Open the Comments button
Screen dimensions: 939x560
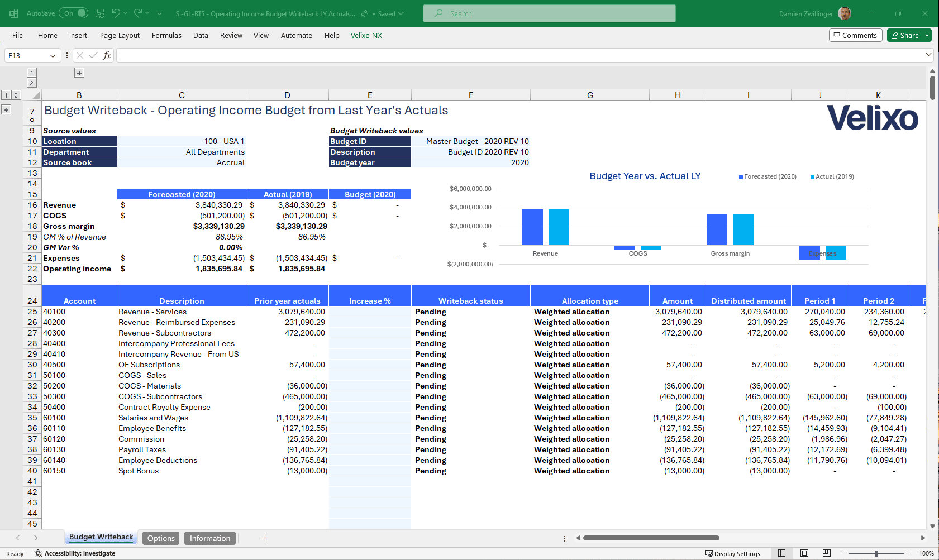(855, 35)
